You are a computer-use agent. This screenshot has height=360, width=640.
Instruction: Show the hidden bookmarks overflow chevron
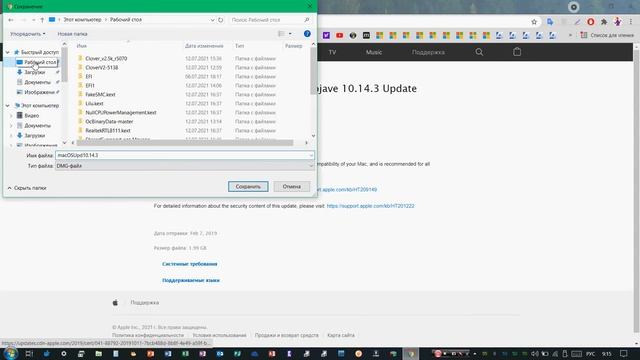[x=570, y=36]
